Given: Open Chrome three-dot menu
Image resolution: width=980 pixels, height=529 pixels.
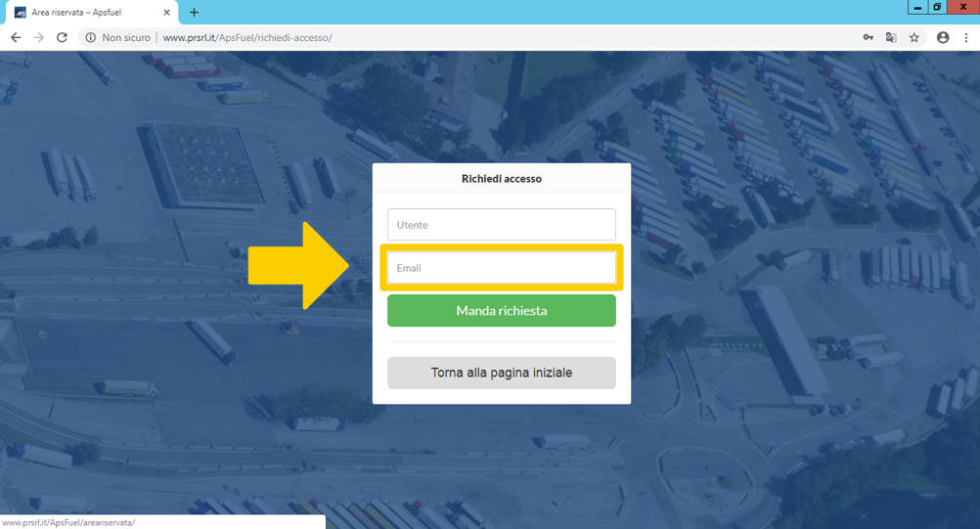Looking at the screenshot, I should pyautogui.click(x=966, y=37).
